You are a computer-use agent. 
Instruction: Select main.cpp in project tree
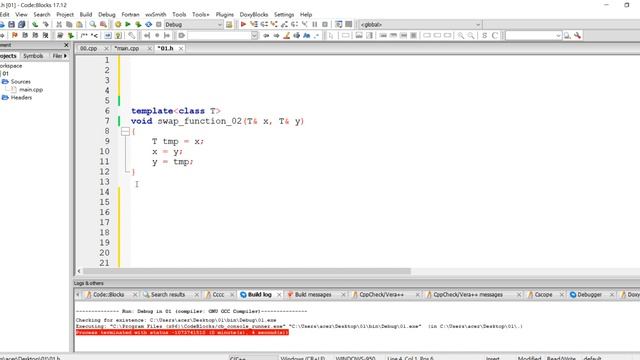(31, 89)
